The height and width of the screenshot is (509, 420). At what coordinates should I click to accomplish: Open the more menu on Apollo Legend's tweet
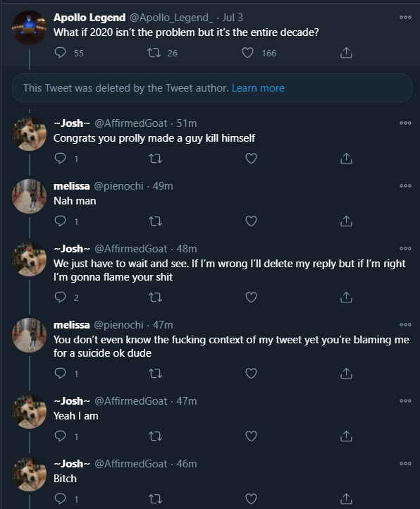tap(405, 17)
